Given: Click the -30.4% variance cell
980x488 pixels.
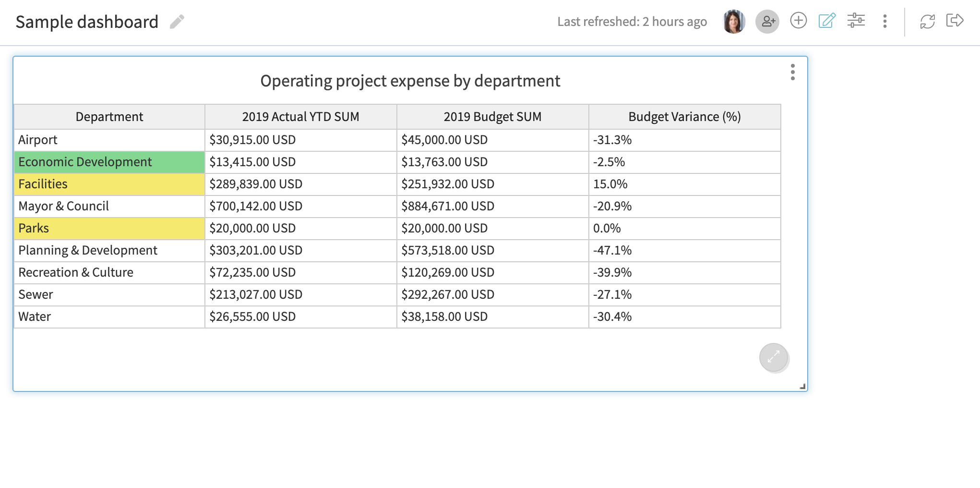Looking at the screenshot, I should point(685,317).
